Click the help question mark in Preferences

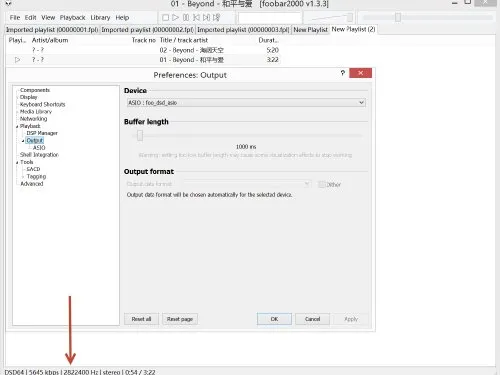(343, 73)
